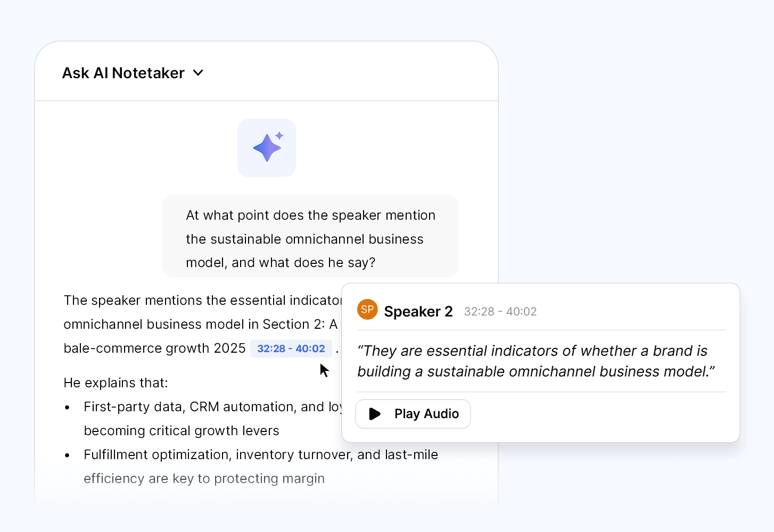The height and width of the screenshot is (532, 774).
Task: Click the AI sparkle star icon
Action: pyautogui.click(x=267, y=147)
